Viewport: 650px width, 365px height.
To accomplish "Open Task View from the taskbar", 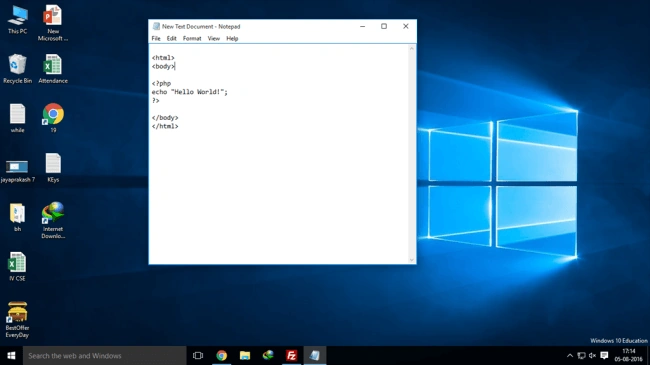I will [x=198, y=355].
